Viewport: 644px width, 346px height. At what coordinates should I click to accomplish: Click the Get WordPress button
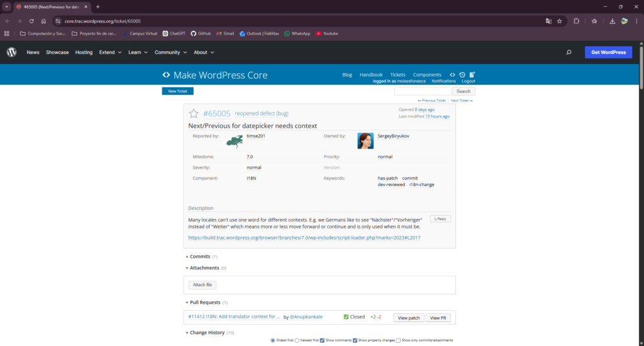[x=608, y=52]
